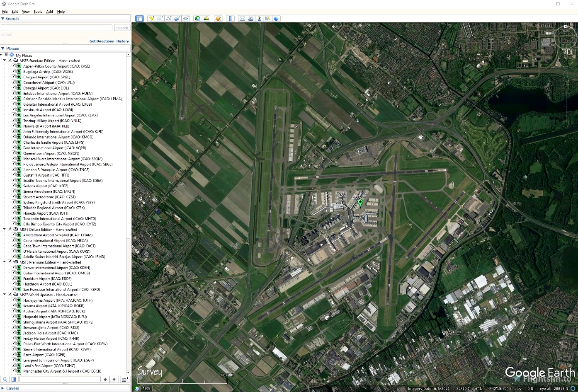Toggle the sidebar visibility button

point(139,19)
